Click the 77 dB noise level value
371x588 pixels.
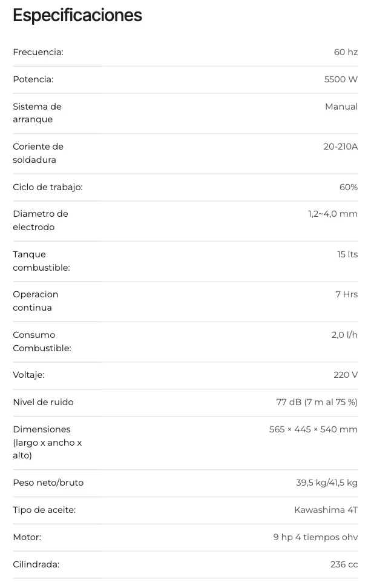(x=317, y=402)
